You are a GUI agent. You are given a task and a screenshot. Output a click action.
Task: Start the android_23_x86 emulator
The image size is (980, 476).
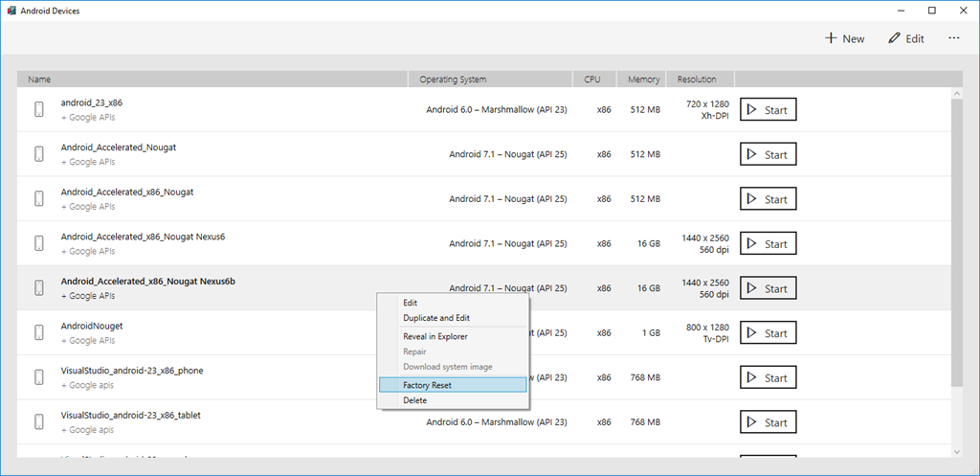point(768,110)
